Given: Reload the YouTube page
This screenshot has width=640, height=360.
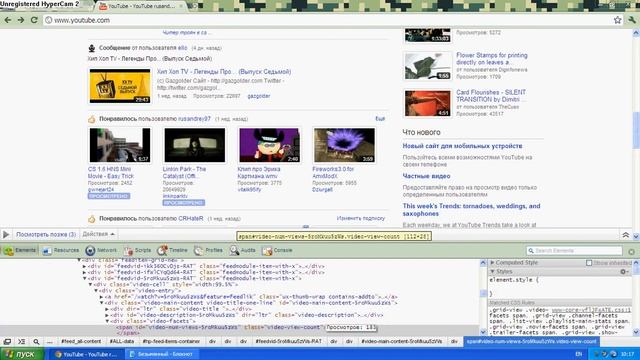Looking at the screenshot, I should [34, 20].
